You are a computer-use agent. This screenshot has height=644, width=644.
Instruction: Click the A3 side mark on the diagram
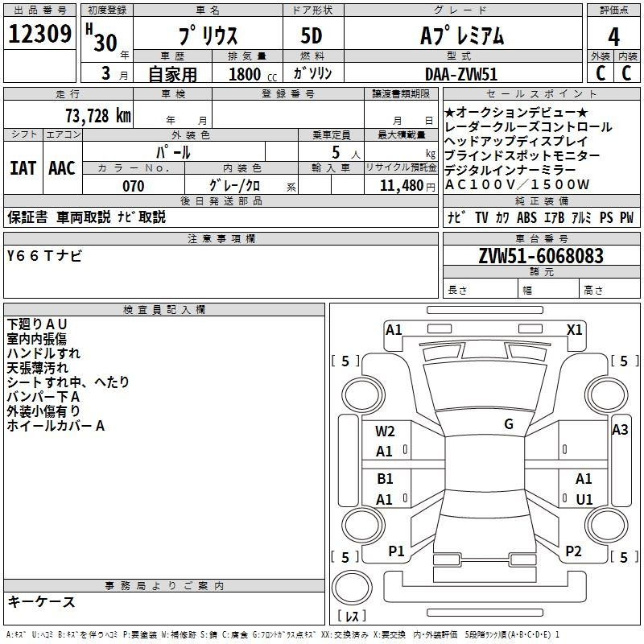click(620, 430)
